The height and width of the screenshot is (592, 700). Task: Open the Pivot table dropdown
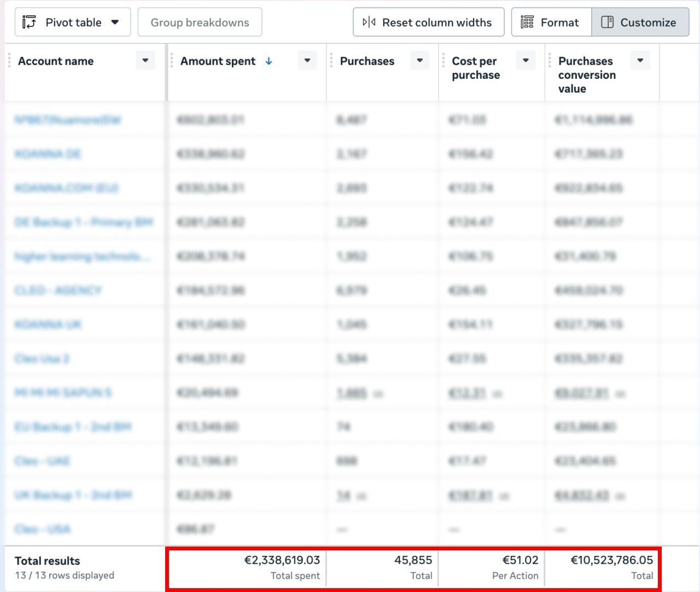tap(72, 22)
